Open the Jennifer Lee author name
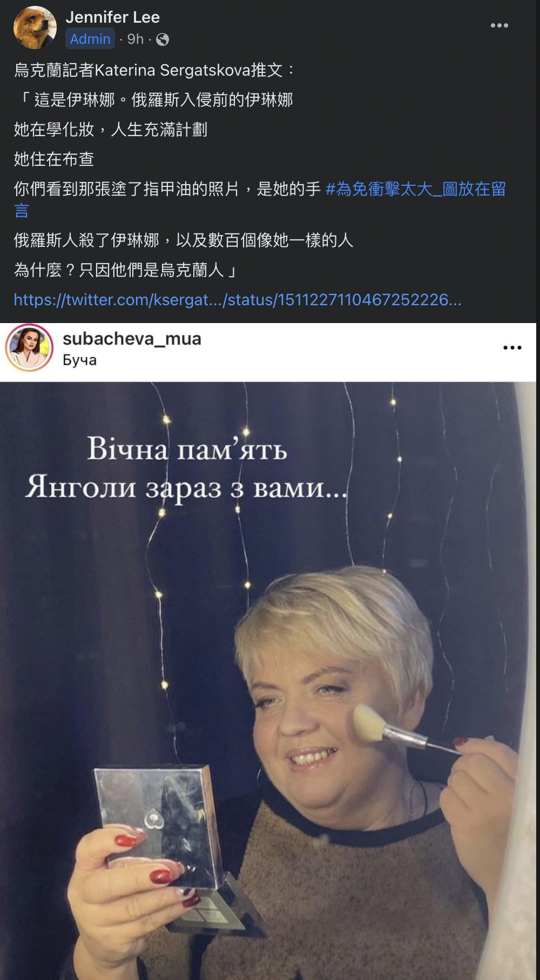This screenshot has height=980, width=540. coord(113,17)
